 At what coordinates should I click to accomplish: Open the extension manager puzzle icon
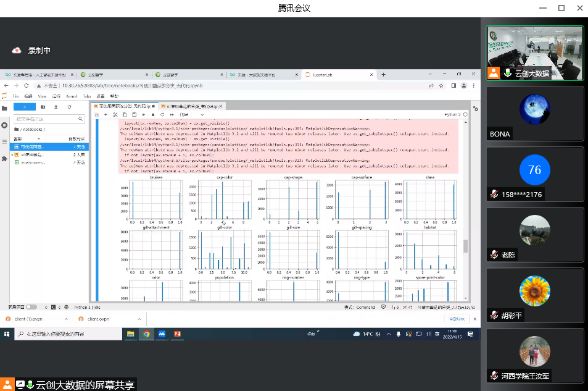tap(4, 159)
